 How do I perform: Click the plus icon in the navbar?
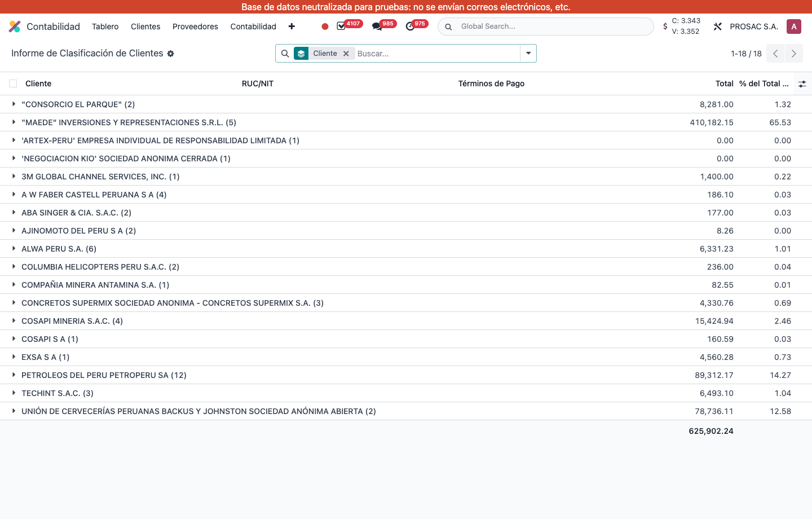tap(292, 27)
